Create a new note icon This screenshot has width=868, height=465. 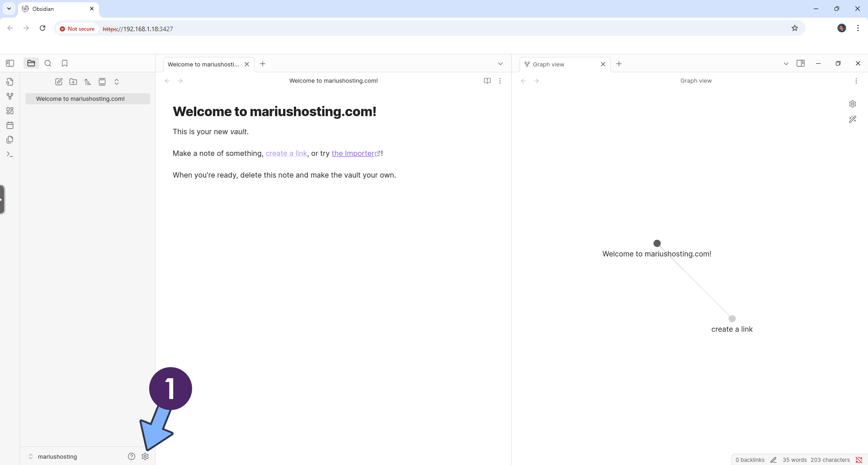coord(59,82)
